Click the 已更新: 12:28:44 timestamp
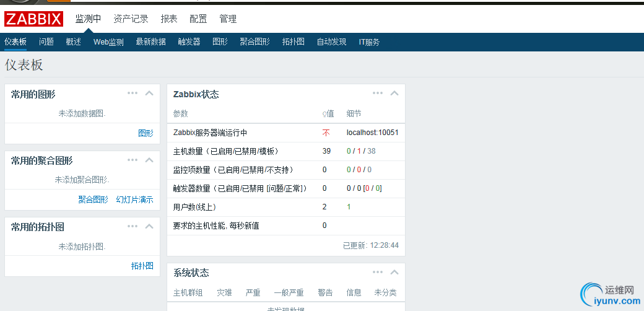The image size is (644, 311). [371, 245]
